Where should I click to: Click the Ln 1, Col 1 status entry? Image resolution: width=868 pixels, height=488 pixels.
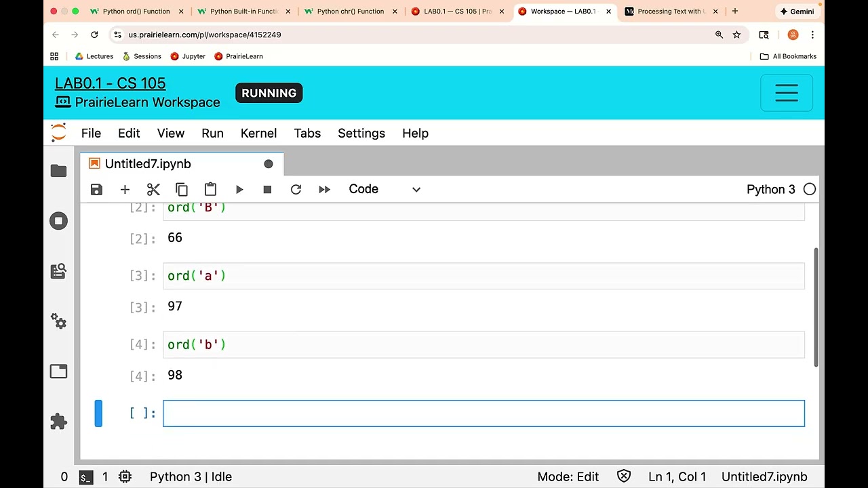(677, 476)
